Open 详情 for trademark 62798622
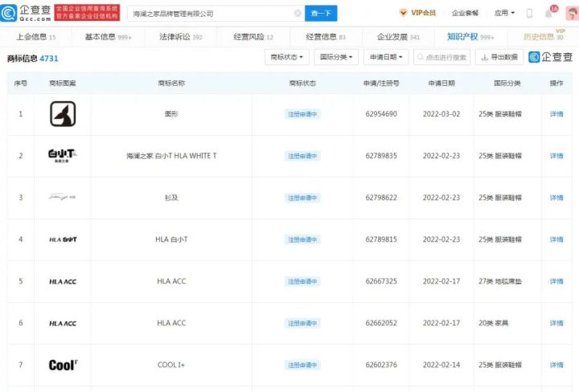This screenshot has width=579, height=392. (x=556, y=198)
